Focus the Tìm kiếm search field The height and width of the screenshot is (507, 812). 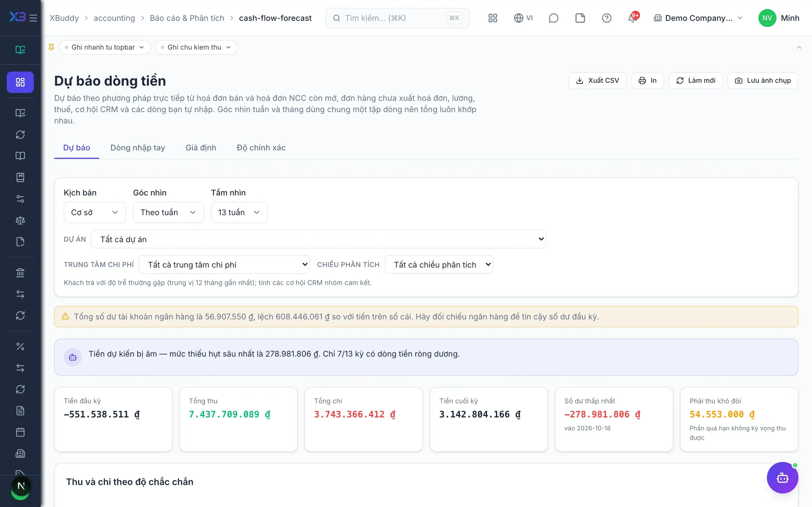point(397,18)
